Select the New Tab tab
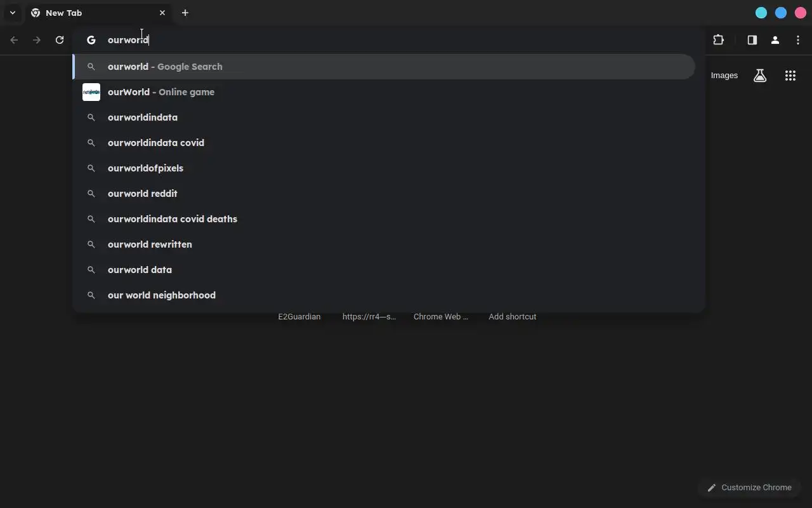Viewport: 812px width, 508px height. click(98, 13)
